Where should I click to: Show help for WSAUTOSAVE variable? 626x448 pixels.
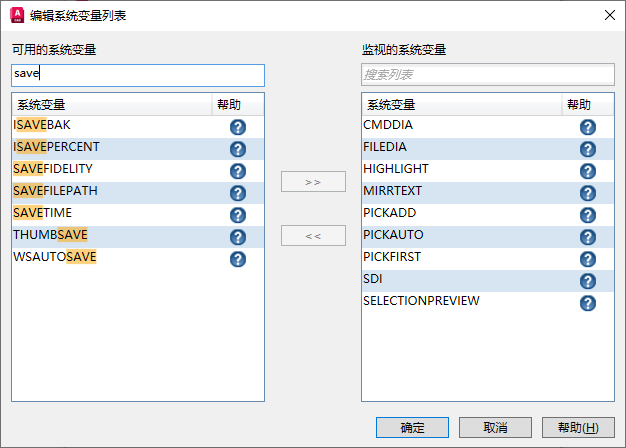pos(238,259)
